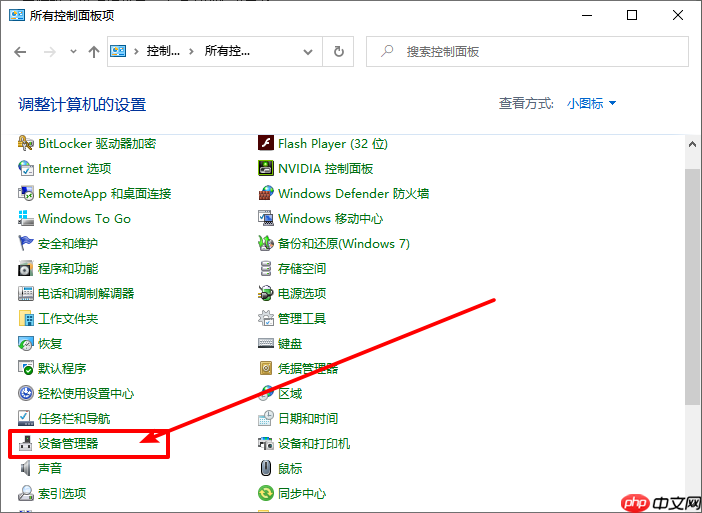
Task: Click the Flash Player icon
Action: (x=266, y=143)
